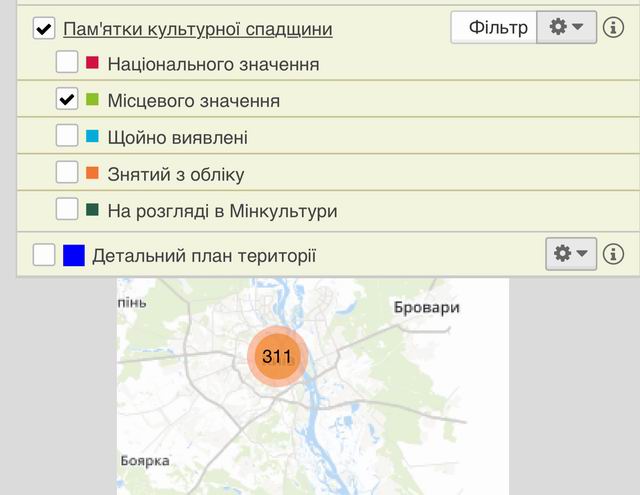Open gear dropdown next to Фільтр
Image resolution: width=640 pixels, height=495 pixels.
point(567,27)
